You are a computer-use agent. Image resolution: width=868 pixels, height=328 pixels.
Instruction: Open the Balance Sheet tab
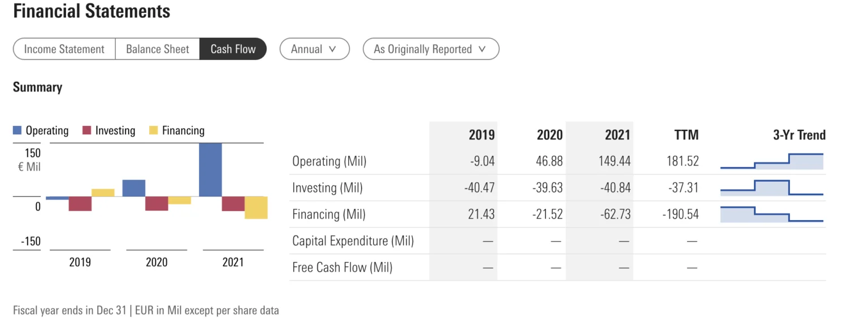click(157, 49)
